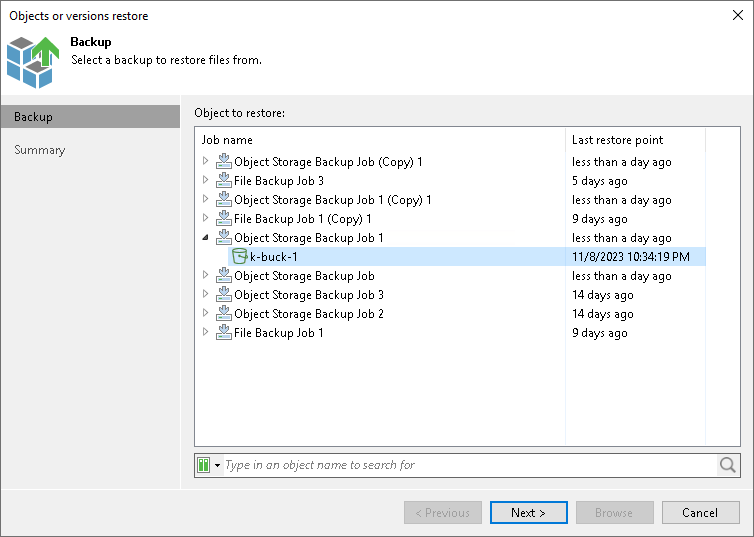Click the Next button
Image resolution: width=754 pixels, height=537 pixels.
(528, 512)
